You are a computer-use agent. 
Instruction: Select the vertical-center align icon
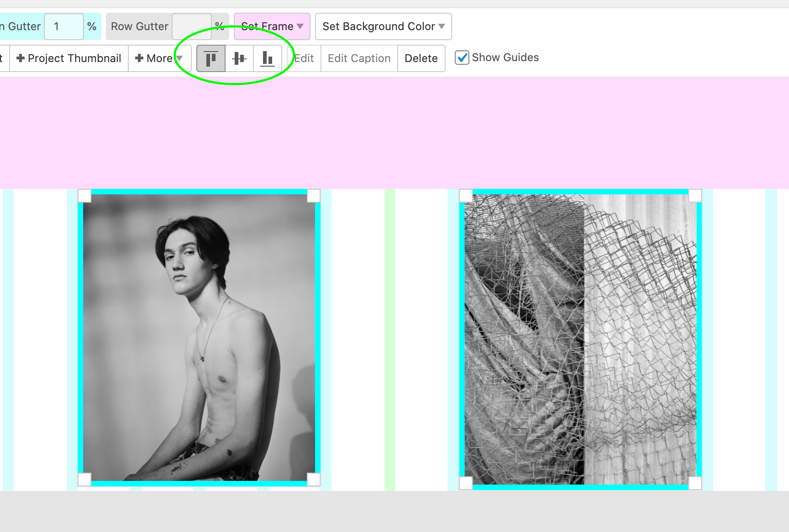click(x=239, y=58)
